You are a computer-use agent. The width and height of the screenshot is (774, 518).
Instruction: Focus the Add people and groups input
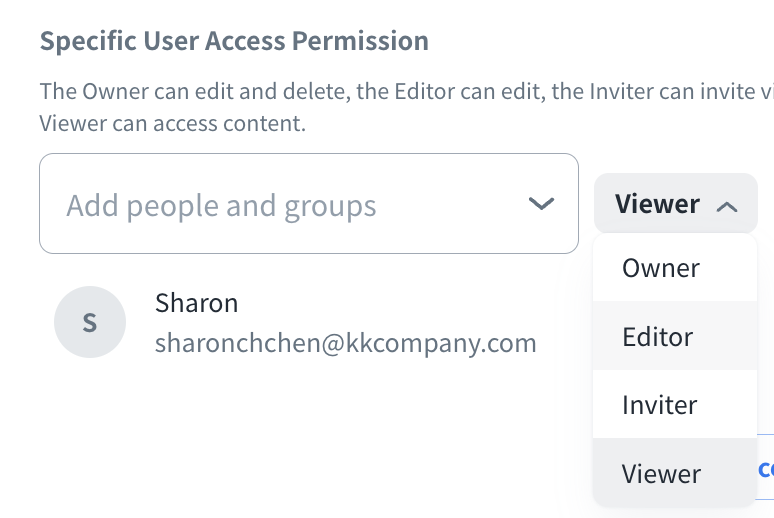(290, 204)
